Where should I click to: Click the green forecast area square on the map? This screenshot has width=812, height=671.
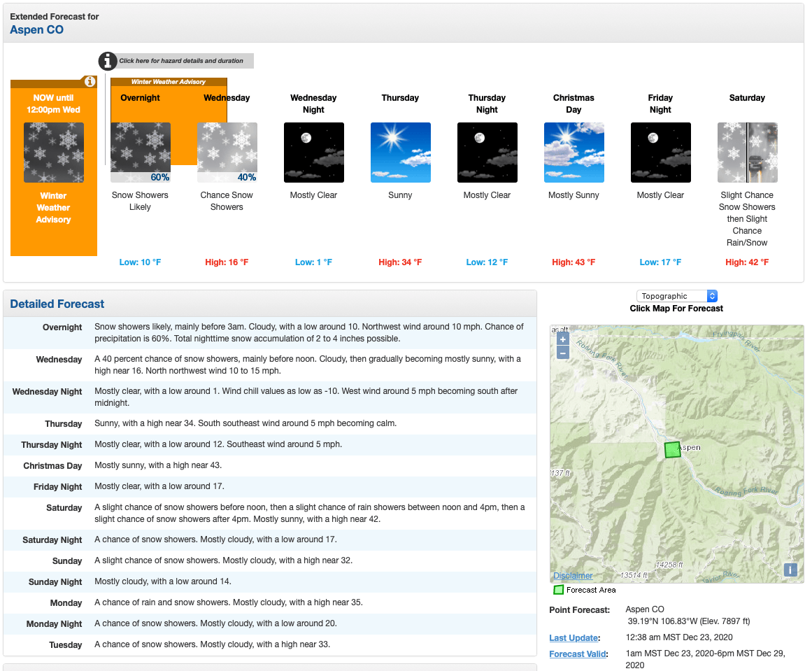pyautogui.click(x=672, y=450)
